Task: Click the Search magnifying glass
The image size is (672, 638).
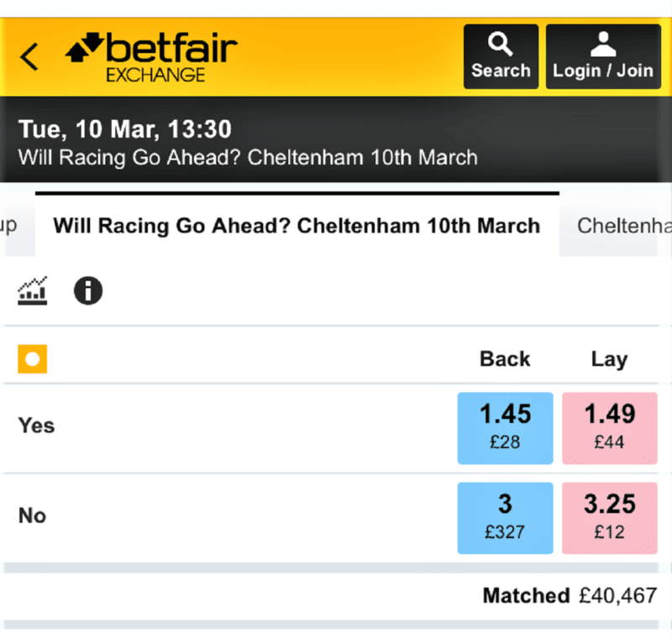Action: pyautogui.click(x=501, y=44)
